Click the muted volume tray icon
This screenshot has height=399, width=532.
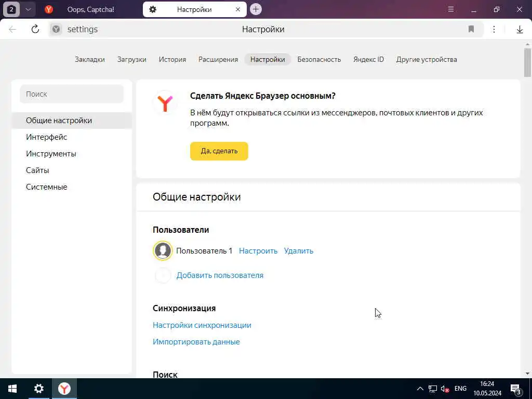pyautogui.click(x=445, y=389)
